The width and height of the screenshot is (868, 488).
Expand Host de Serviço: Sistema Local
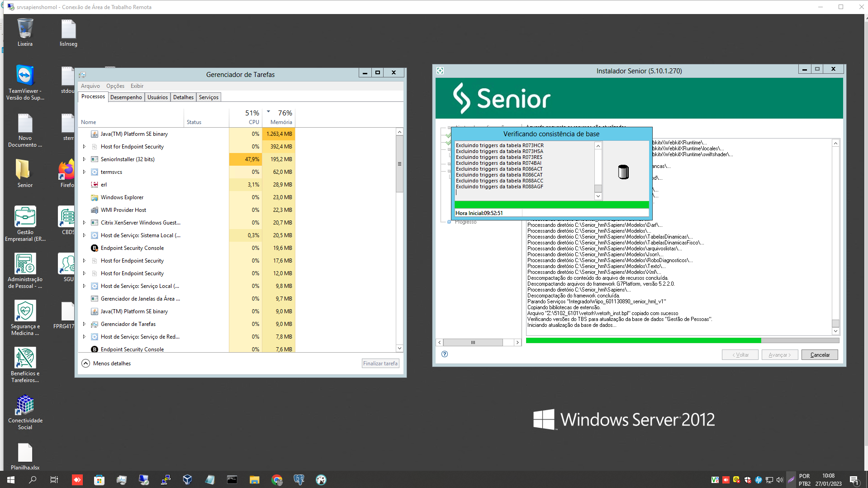84,235
